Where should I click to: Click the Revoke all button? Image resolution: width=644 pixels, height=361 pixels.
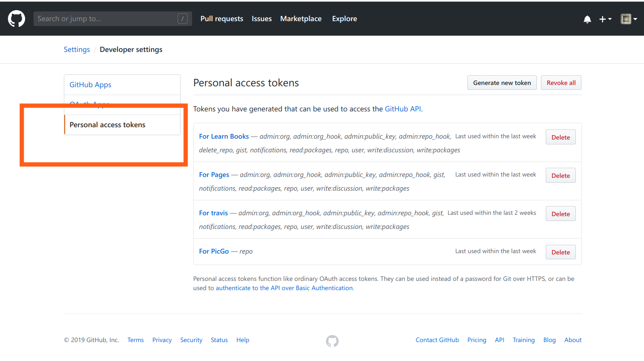click(x=561, y=83)
